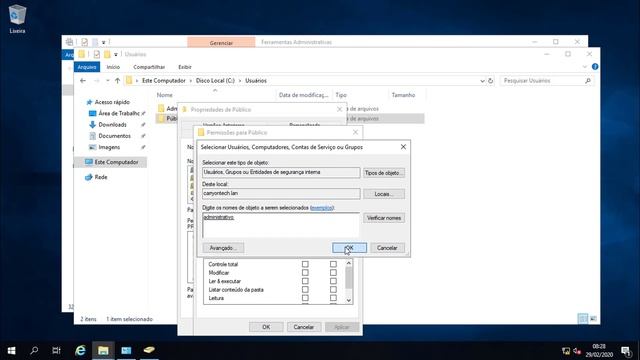Select Downloads in quick access
Image resolution: width=640 pixels, height=360 pixels.
(x=112, y=124)
